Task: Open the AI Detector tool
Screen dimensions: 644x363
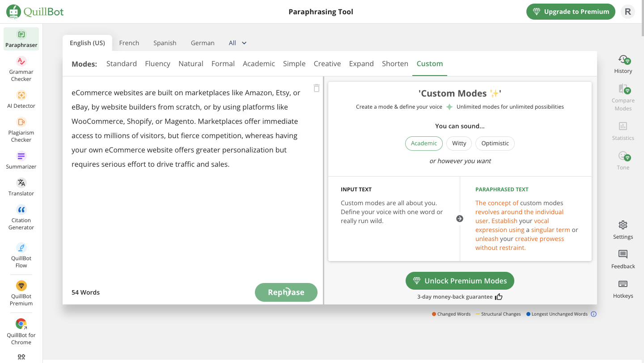Action: tap(21, 100)
